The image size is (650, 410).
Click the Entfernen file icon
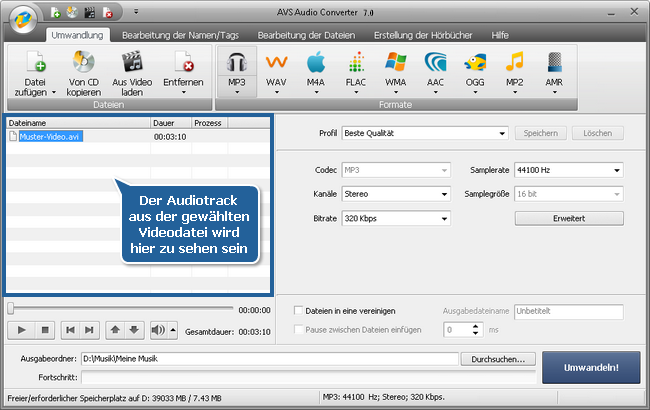(x=184, y=62)
